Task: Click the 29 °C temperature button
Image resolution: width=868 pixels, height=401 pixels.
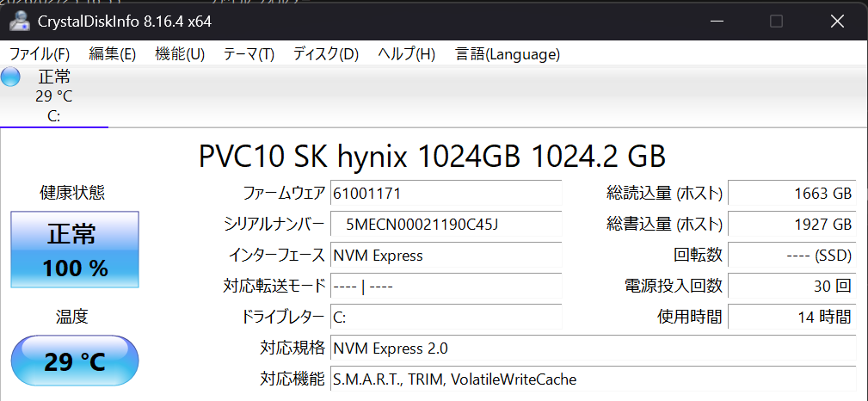Action: 74,361
